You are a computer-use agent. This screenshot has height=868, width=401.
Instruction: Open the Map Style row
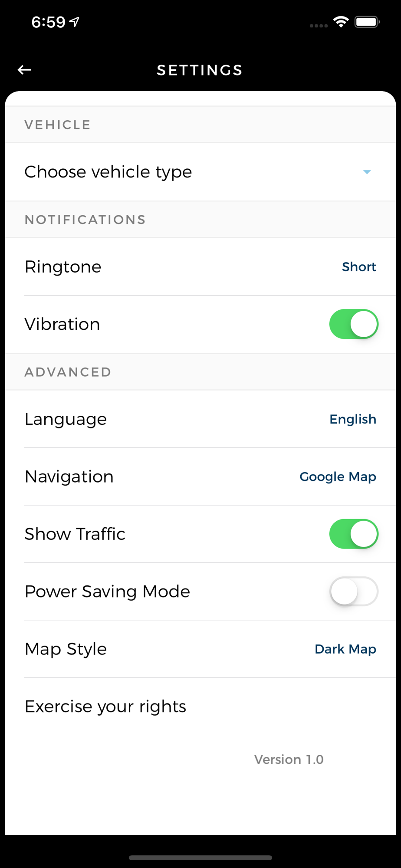pyautogui.click(x=200, y=649)
